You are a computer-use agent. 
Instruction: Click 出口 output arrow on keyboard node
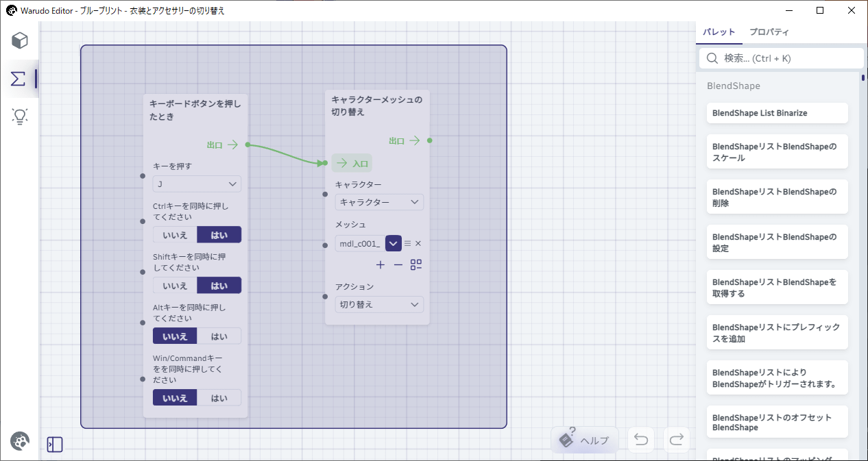pos(233,145)
